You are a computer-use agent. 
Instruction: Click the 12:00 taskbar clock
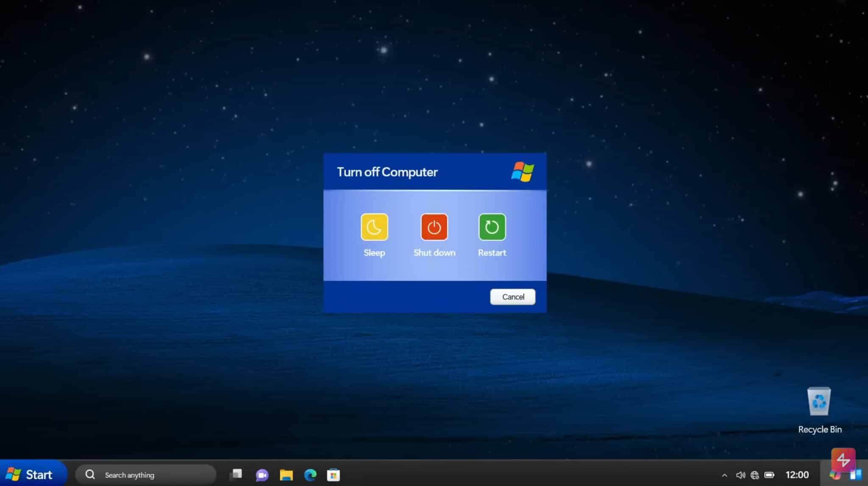[797, 475]
